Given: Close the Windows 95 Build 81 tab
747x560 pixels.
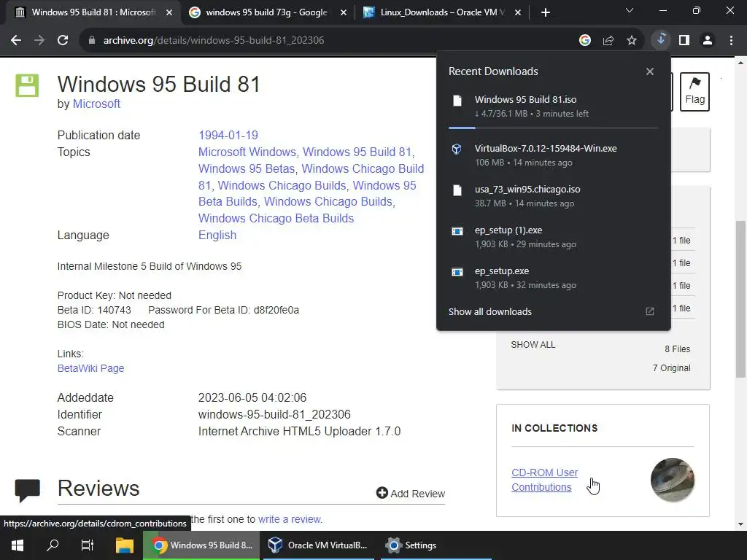Looking at the screenshot, I should pyautogui.click(x=169, y=12).
